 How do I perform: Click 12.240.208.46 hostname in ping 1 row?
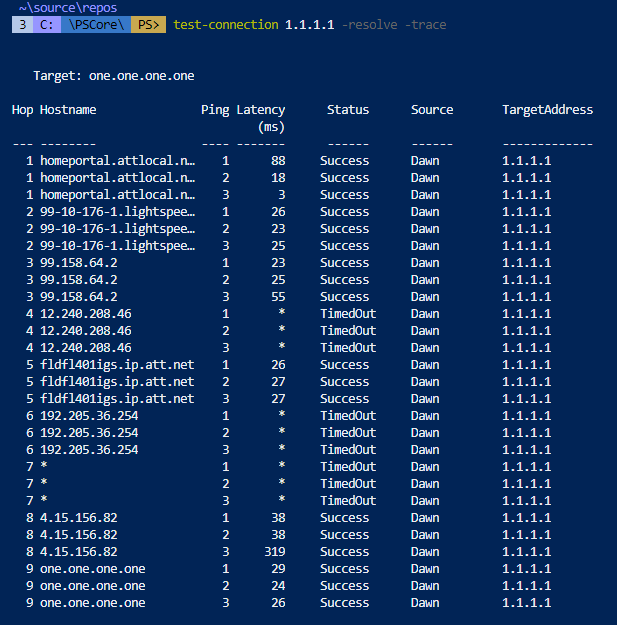pos(86,314)
